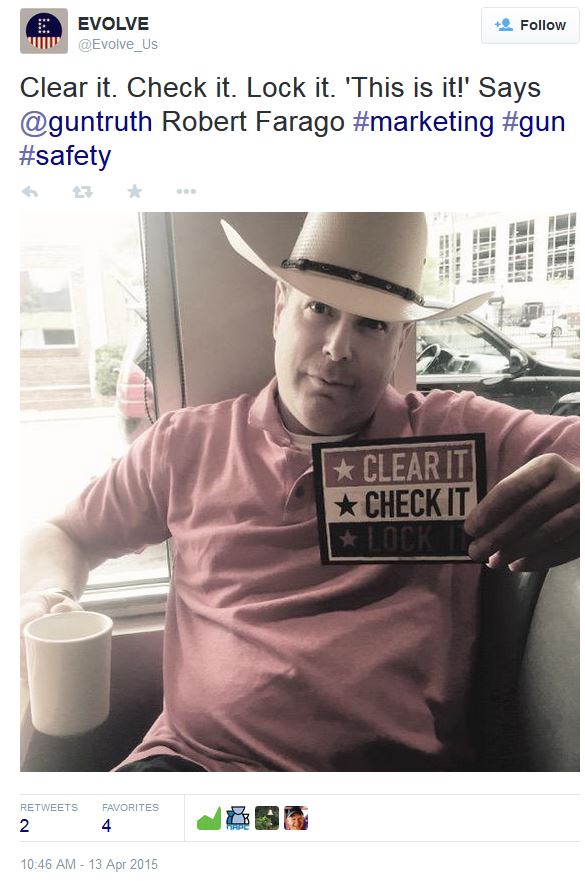Open the blue NAPE avatar in favoriters
This screenshot has height=881, width=585.
(238, 818)
